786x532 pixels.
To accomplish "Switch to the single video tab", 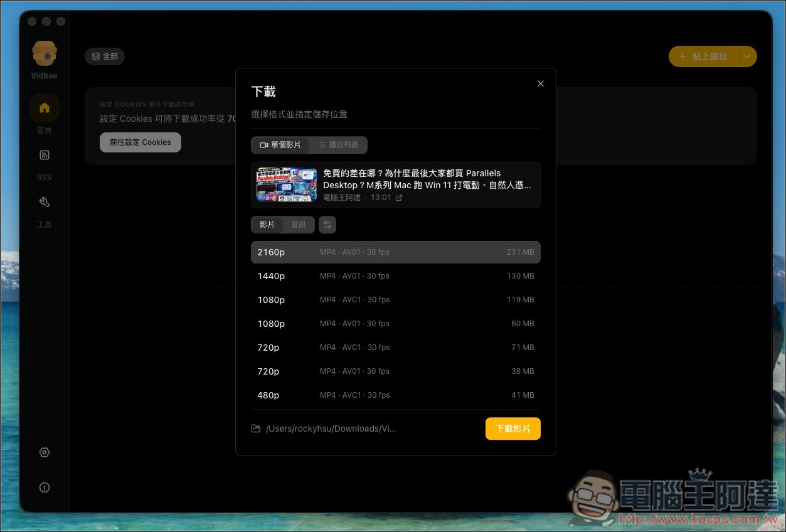I will (280, 145).
